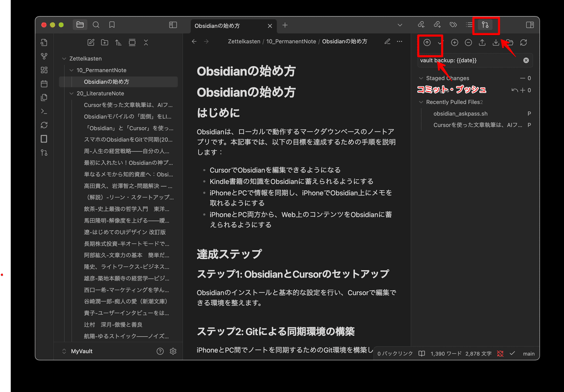564x392 pixels.
Task: Open the quick switcher ribbon icon
Action: pos(44,42)
